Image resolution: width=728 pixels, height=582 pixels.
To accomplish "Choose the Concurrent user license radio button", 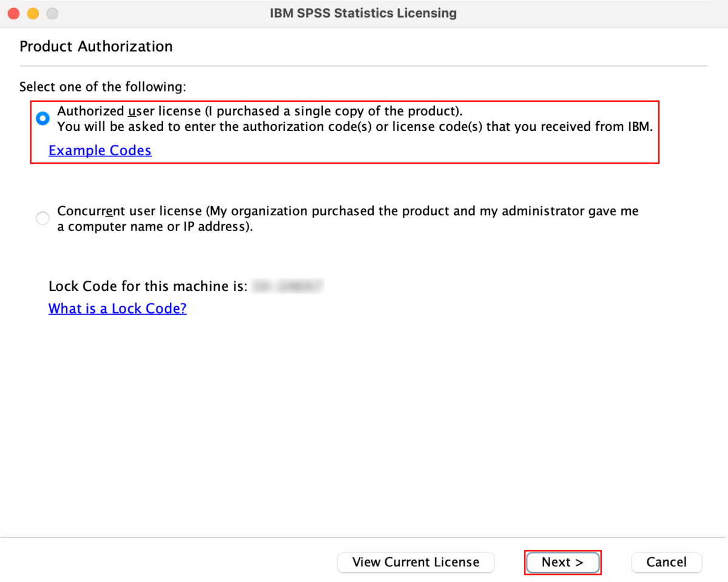I will point(42,218).
